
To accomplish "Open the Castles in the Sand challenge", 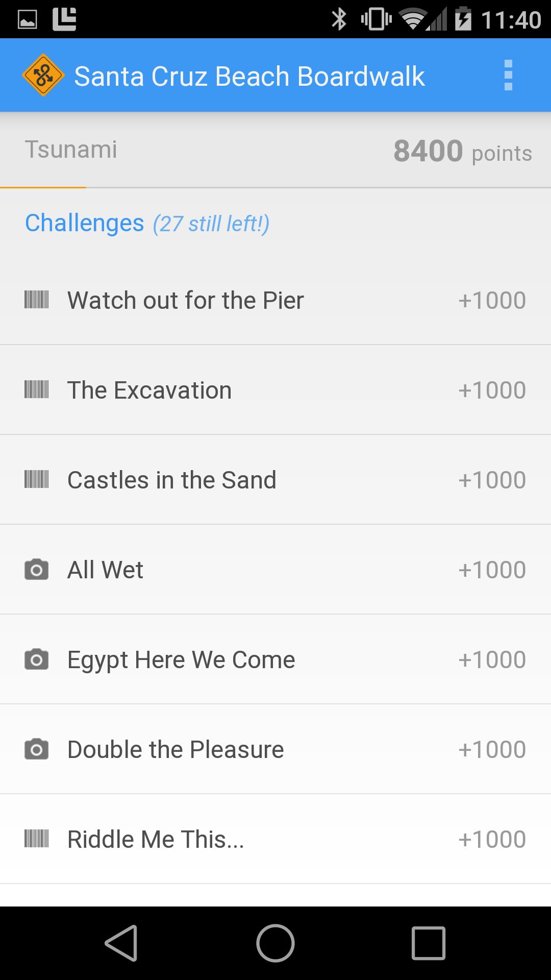I will (172, 480).
